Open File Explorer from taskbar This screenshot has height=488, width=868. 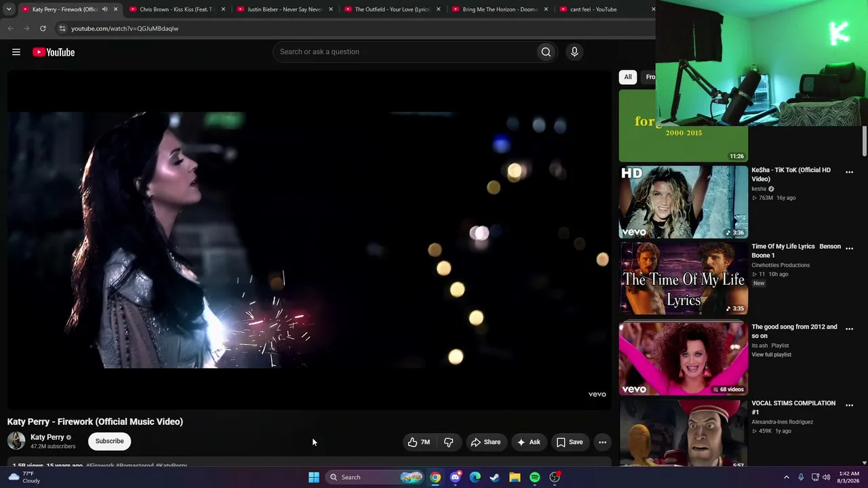(515, 477)
